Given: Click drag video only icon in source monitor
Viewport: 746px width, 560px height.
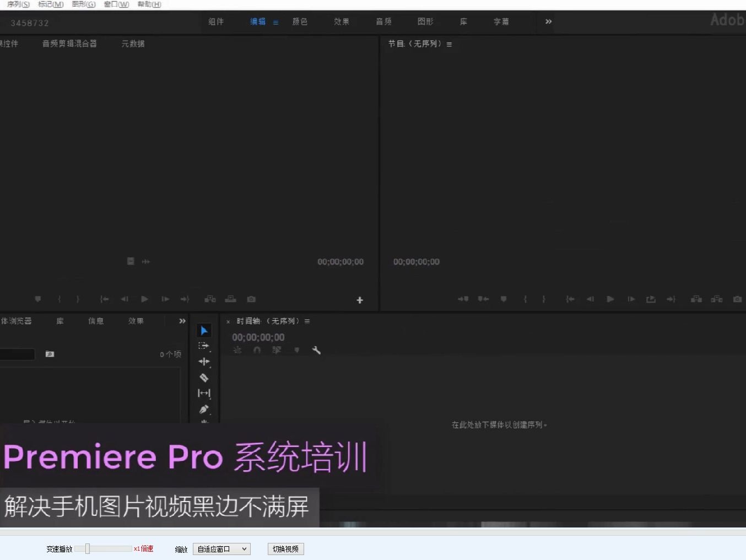Looking at the screenshot, I should (131, 261).
